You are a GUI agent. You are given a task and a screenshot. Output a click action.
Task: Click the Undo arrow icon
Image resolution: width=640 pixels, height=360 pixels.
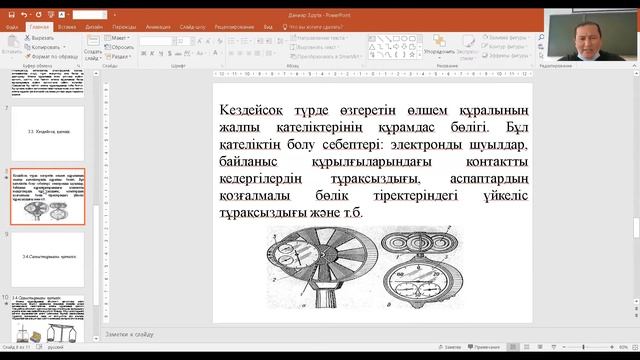(x=24, y=15)
